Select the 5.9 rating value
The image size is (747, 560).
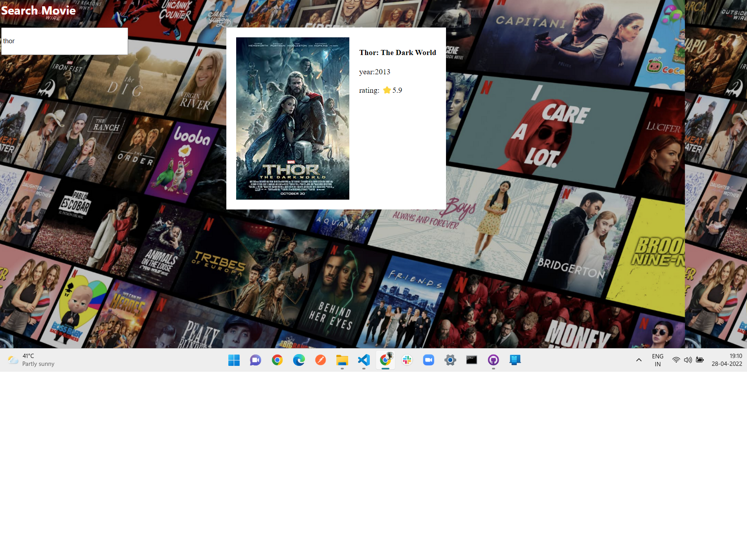(397, 90)
